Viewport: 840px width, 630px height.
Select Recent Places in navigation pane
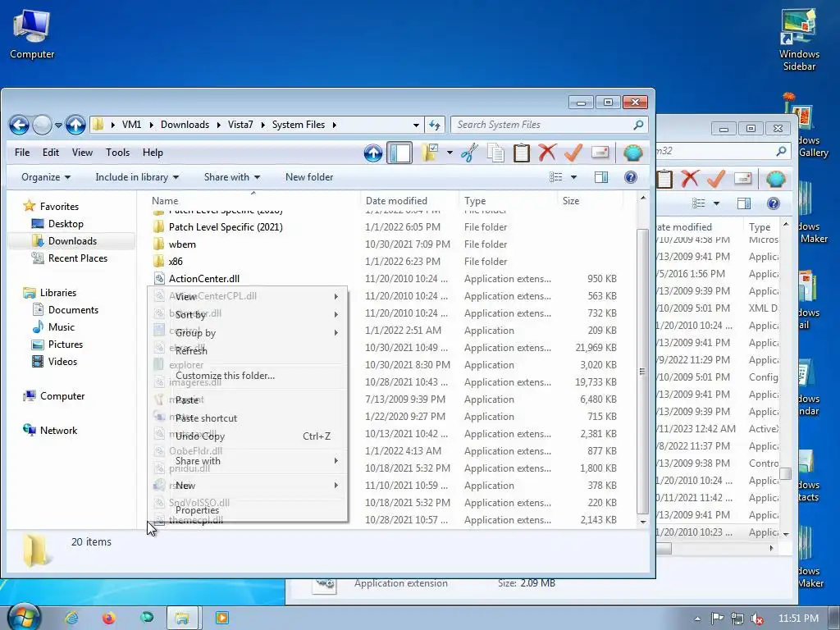click(x=78, y=258)
